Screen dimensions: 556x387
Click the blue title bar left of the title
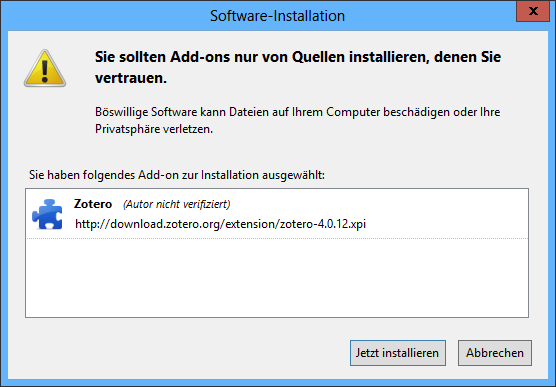(105, 16)
